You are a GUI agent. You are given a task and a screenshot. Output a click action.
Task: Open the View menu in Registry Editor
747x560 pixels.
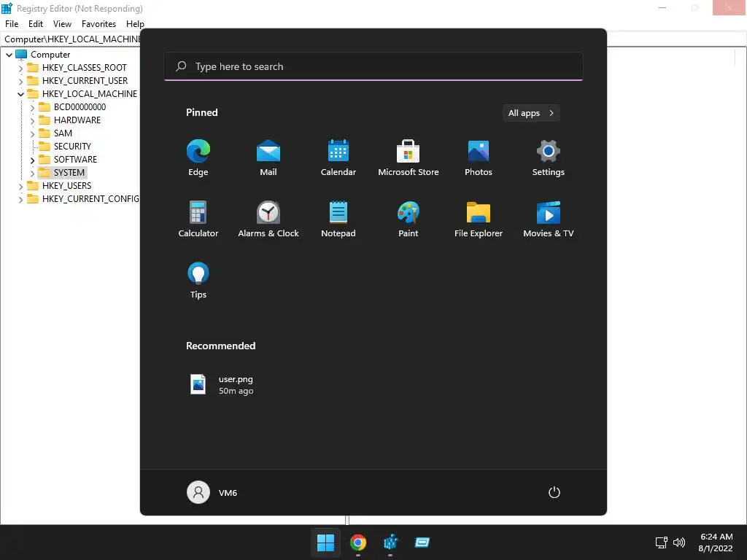pos(62,24)
